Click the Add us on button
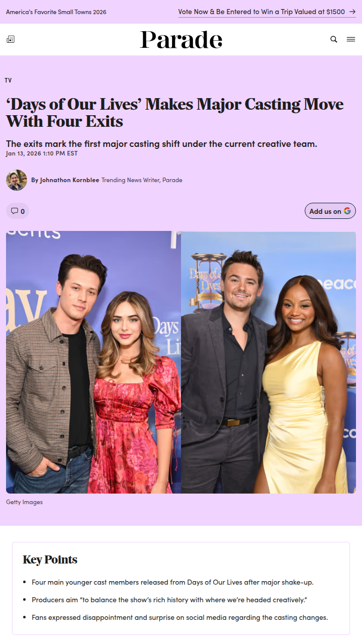This screenshot has height=644, width=362. (330, 211)
